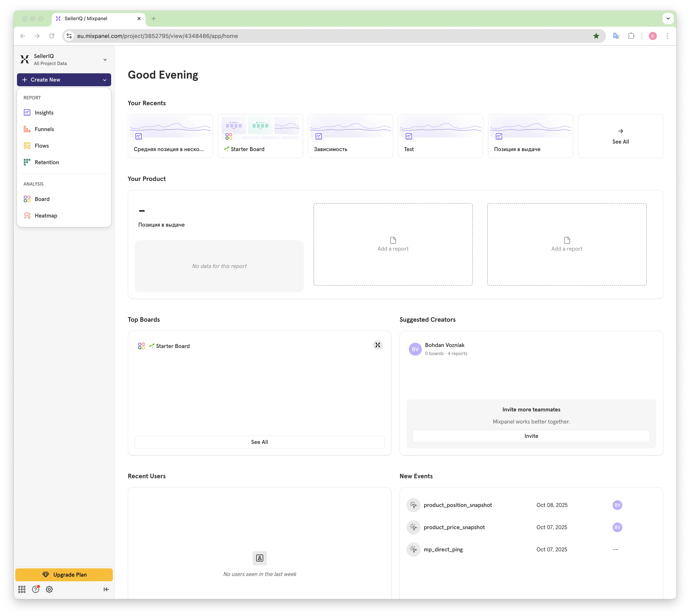
Task: Bookmark page with the star icon
Action: tap(596, 36)
